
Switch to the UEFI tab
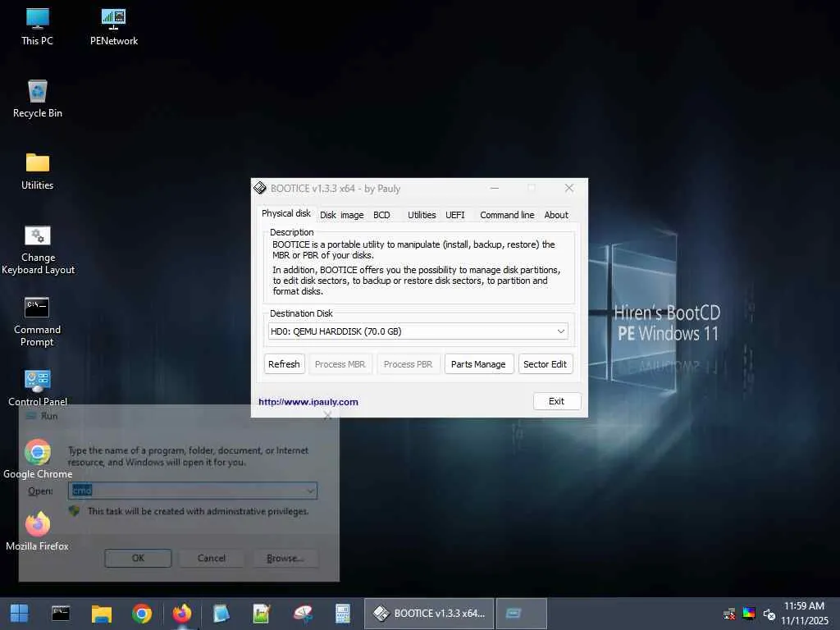[454, 215]
